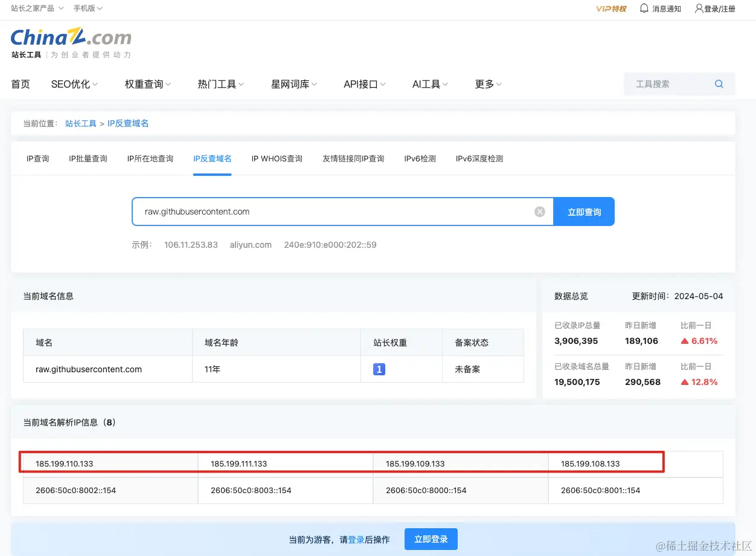Click IP address 185.199.109.133
This screenshot has height=556, width=756.
(415, 464)
